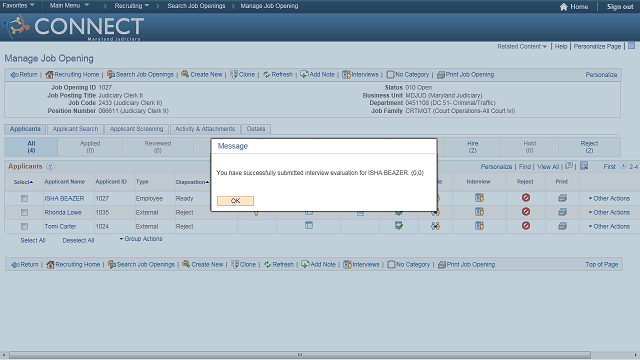Expand Other Actions for ISHA BEAZER
Viewport: 640px width, 360px height.
(x=609, y=198)
